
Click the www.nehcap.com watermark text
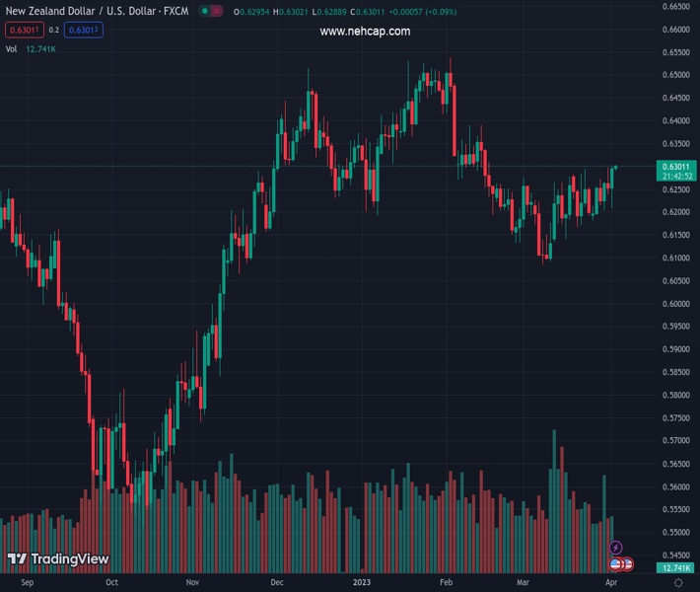[x=365, y=32]
